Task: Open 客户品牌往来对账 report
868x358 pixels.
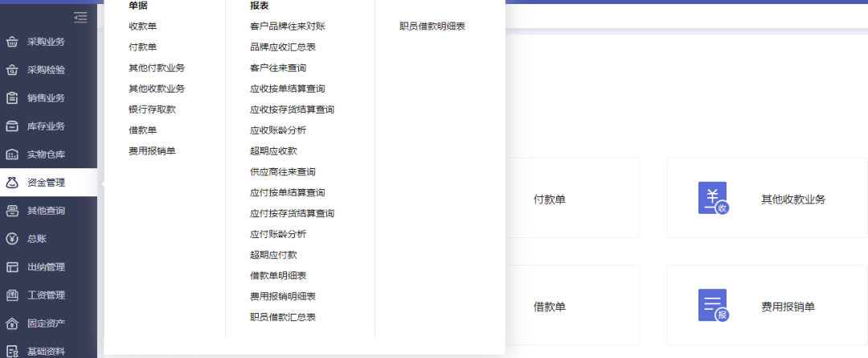Action: click(288, 27)
